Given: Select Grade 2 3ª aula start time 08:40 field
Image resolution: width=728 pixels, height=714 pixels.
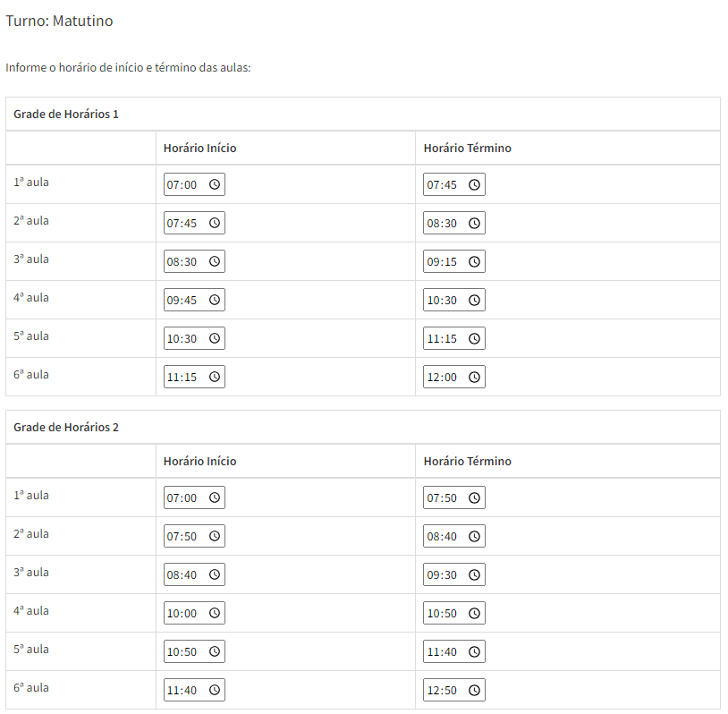Looking at the screenshot, I should coord(194,574).
